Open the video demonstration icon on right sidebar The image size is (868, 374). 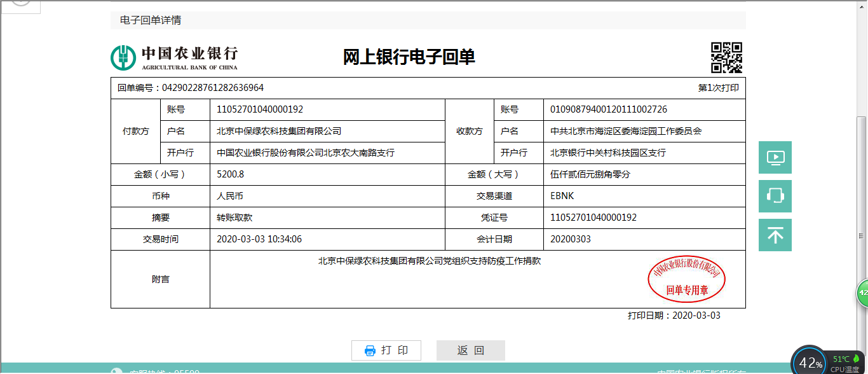point(775,157)
